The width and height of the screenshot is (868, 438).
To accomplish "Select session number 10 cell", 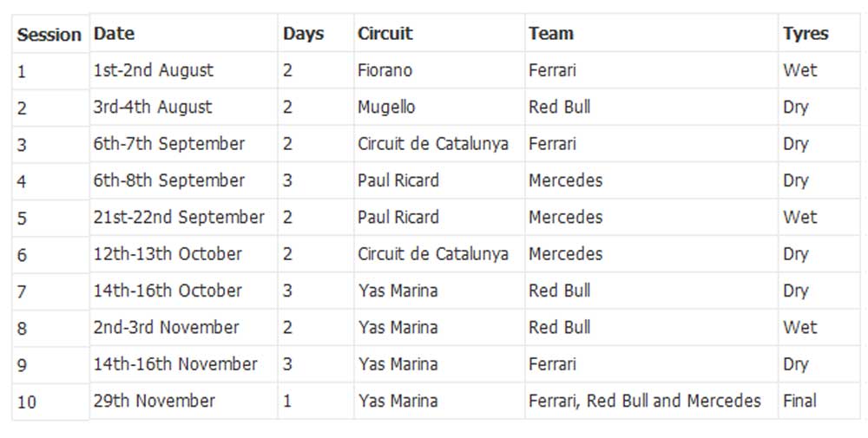I will (27, 402).
